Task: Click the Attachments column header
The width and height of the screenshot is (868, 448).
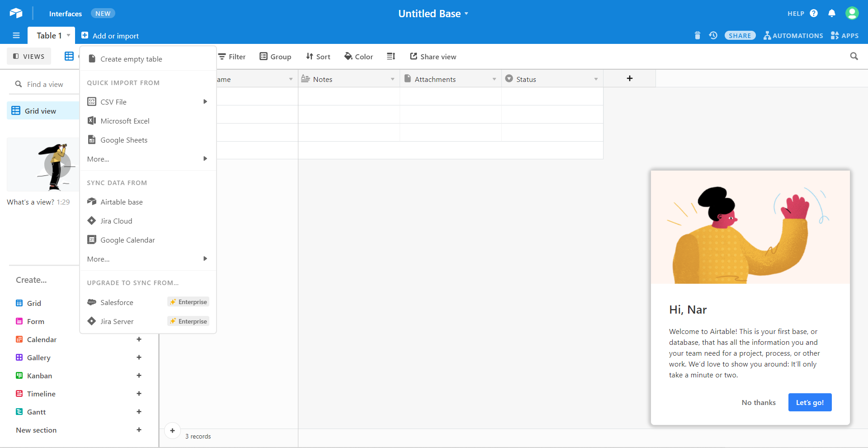Action: [450, 79]
